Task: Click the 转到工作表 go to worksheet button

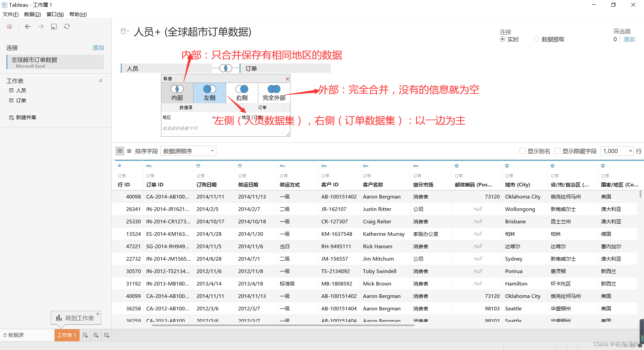Action: [75, 318]
